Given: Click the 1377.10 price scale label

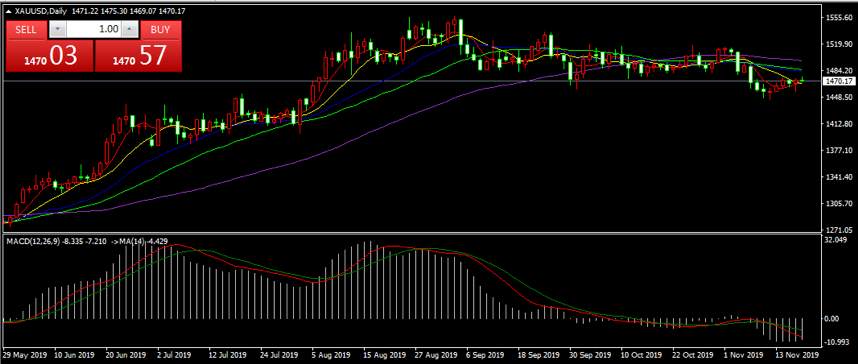Looking at the screenshot, I should click(839, 151).
